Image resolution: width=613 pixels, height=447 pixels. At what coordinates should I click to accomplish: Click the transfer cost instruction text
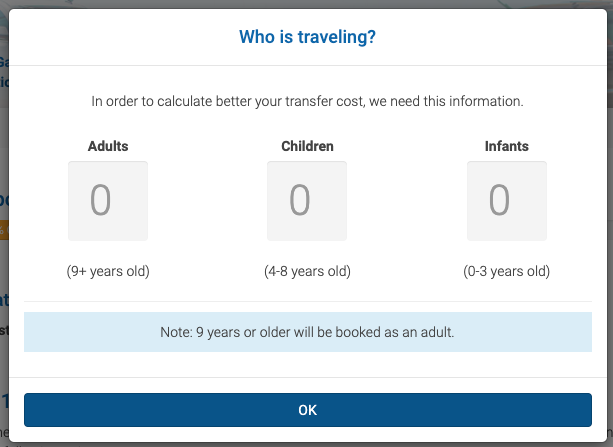307,101
